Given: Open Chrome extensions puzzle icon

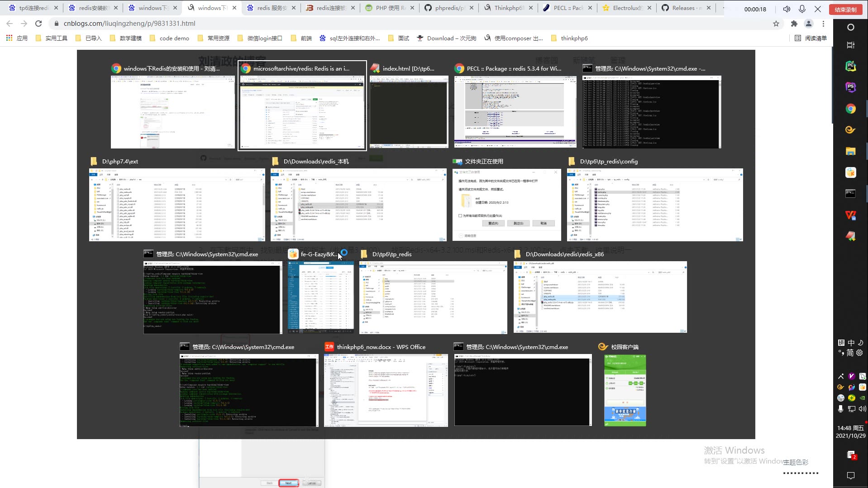Looking at the screenshot, I should click(794, 24).
